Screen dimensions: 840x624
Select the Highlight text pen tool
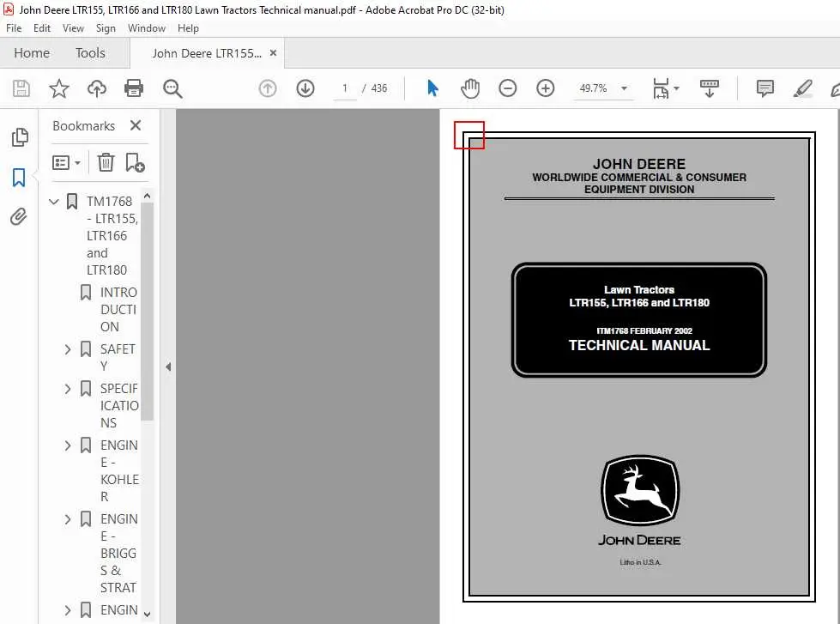(803, 88)
